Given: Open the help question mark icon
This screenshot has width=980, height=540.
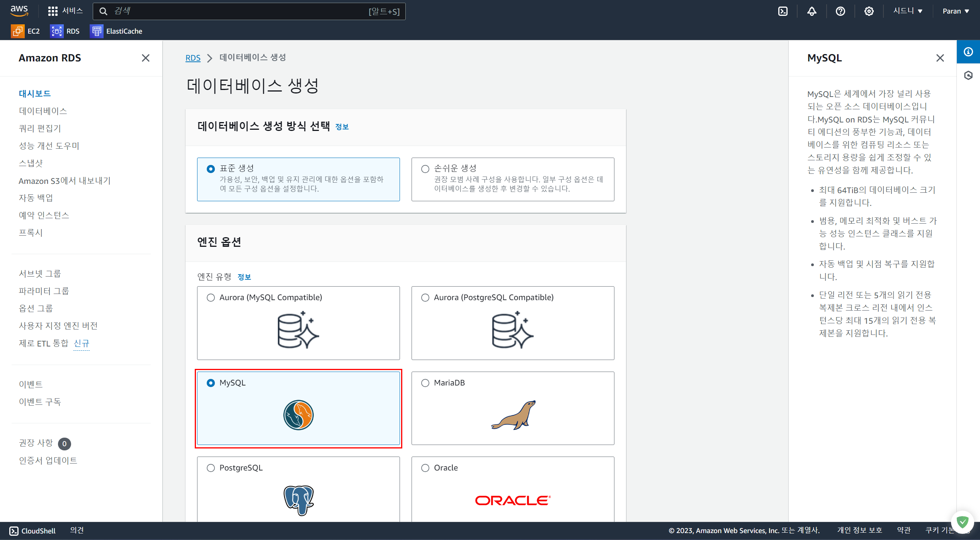Looking at the screenshot, I should click(840, 11).
